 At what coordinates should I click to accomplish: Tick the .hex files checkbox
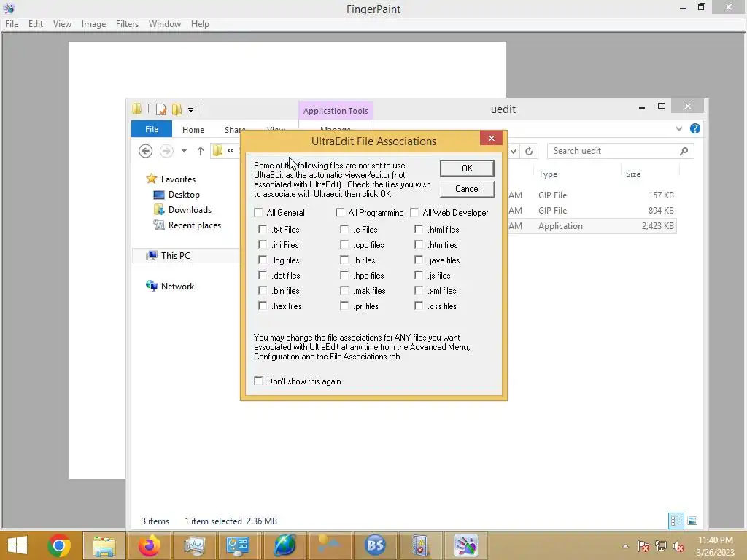(263, 306)
